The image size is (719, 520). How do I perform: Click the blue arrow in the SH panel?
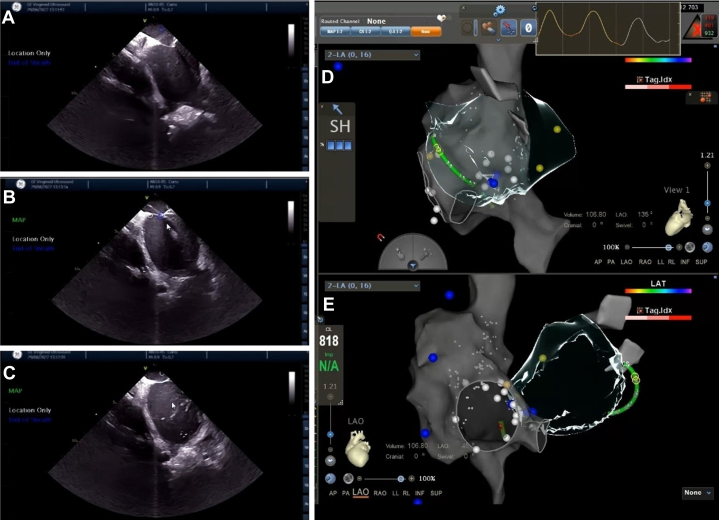click(337, 109)
